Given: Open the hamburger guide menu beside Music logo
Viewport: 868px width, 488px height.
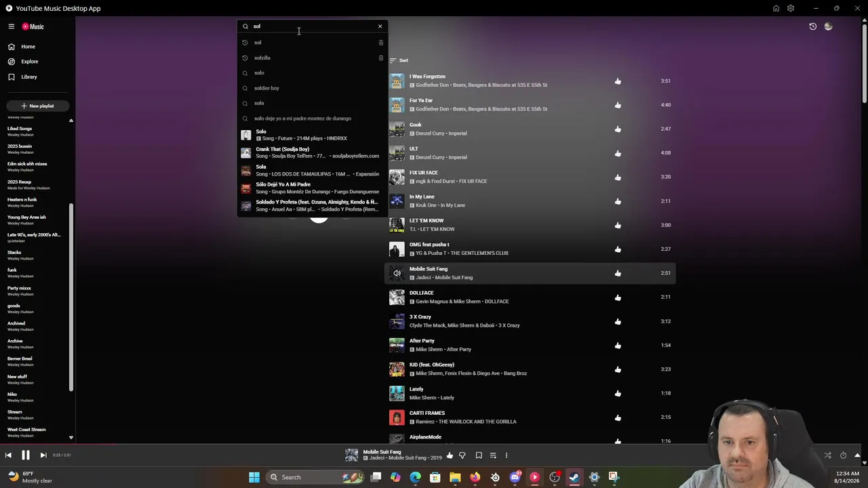Looking at the screenshot, I should 12,26.
